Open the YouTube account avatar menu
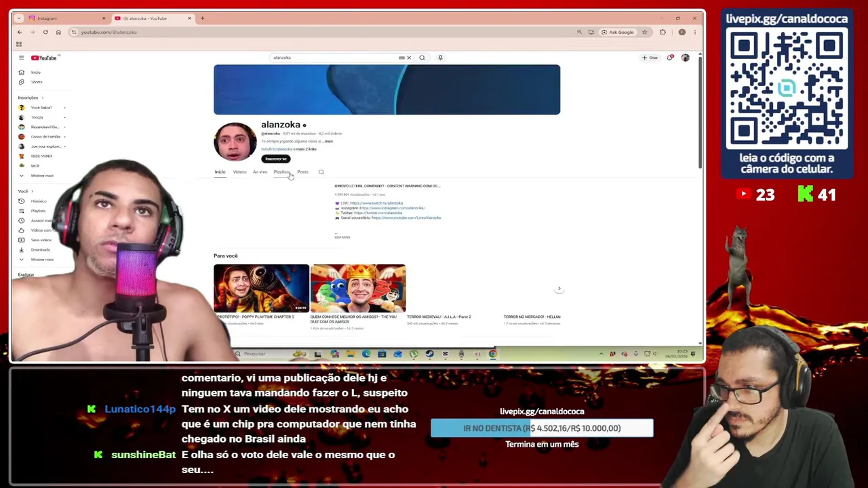 click(685, 58)
